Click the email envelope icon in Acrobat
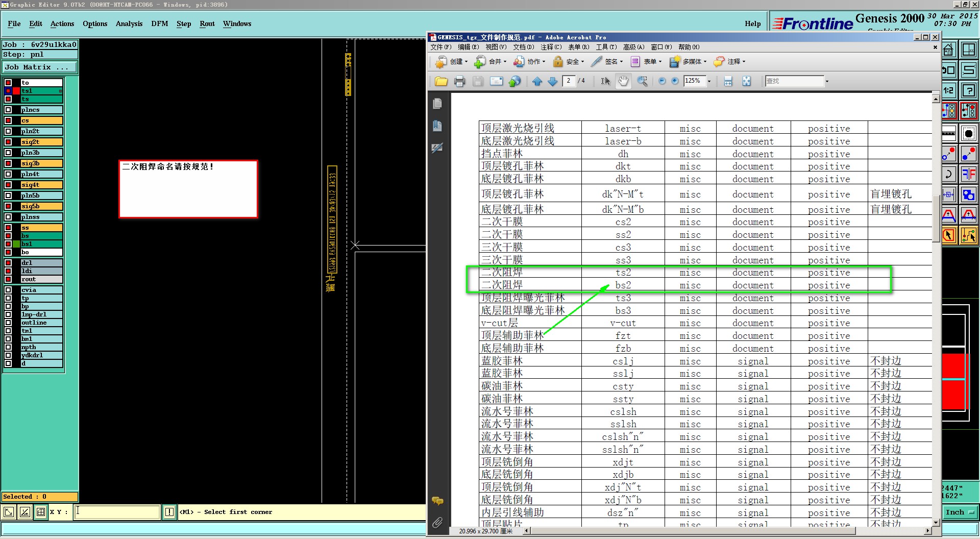The height and width of the screenshot is (539, 980). (496, 81)
